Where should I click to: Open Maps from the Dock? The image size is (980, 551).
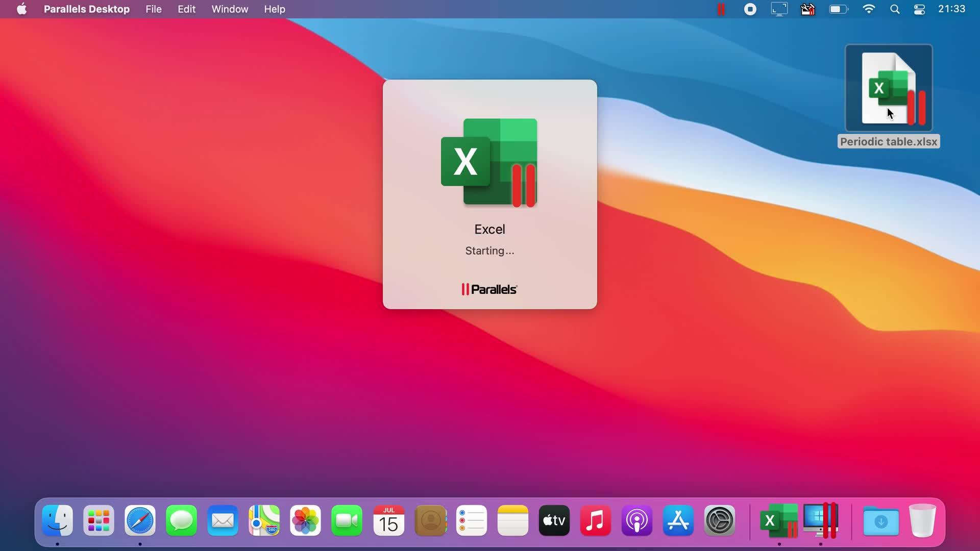pyautogui.click(x=264, y=520)
